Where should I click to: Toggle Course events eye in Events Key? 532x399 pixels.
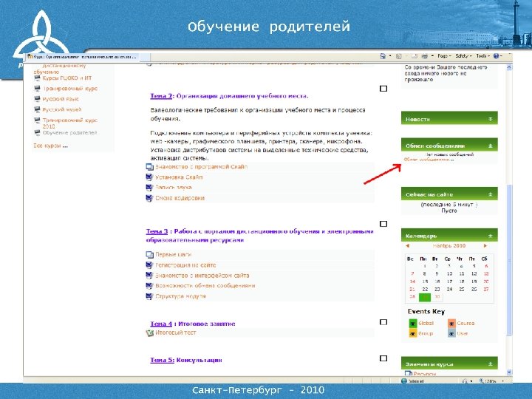pos(451,324)
